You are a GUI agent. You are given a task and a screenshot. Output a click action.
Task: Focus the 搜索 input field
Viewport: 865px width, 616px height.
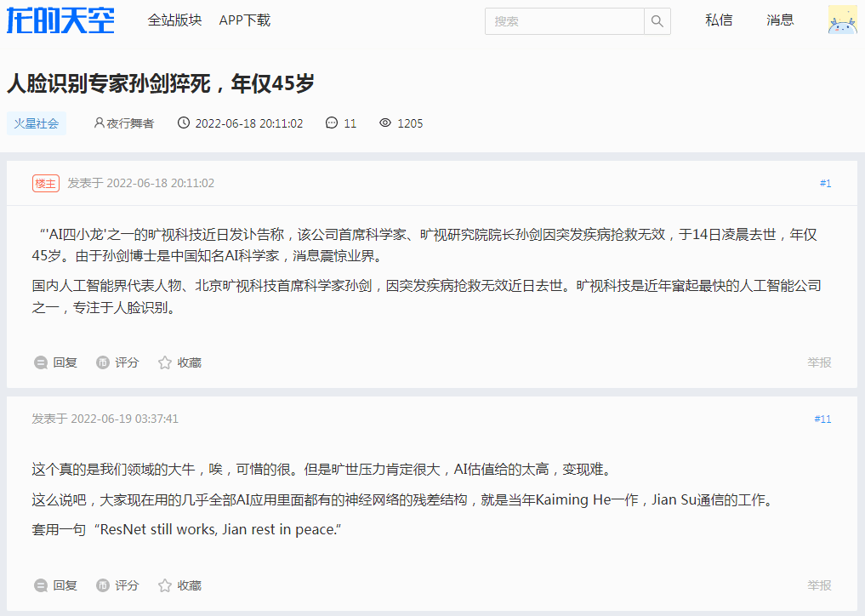(x=565, y=21)
